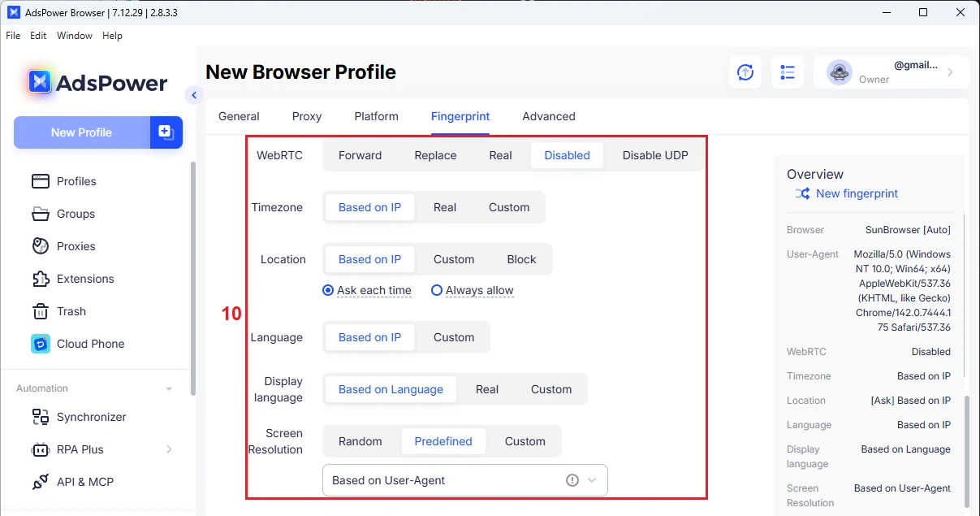Click the 'New fingerprint' link
The height and width of the screenshot is (516, 980).
click(857, 193)
